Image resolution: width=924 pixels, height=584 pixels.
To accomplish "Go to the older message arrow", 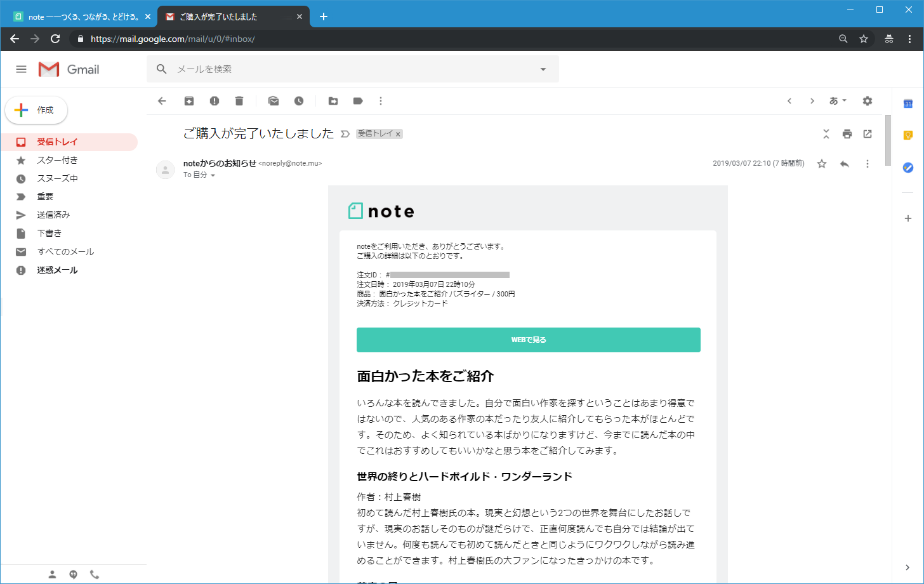I will 812,101.
